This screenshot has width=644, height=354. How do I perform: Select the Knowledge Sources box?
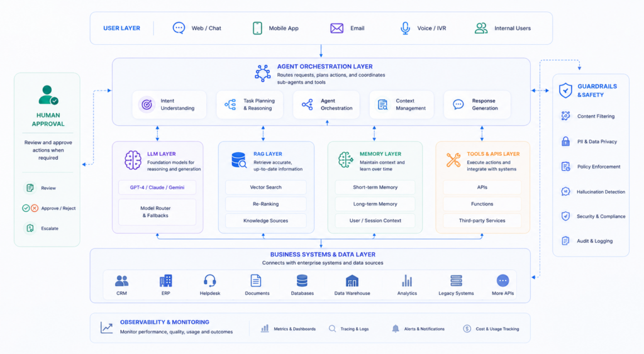pos(266,221)
